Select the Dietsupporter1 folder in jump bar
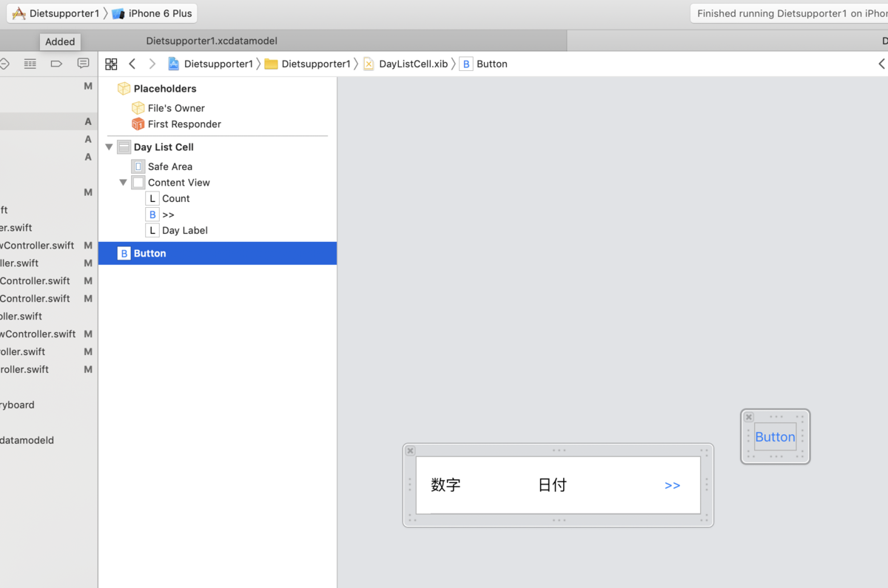The height and width of the screenshot is (588, 888). tap(307, 64)
